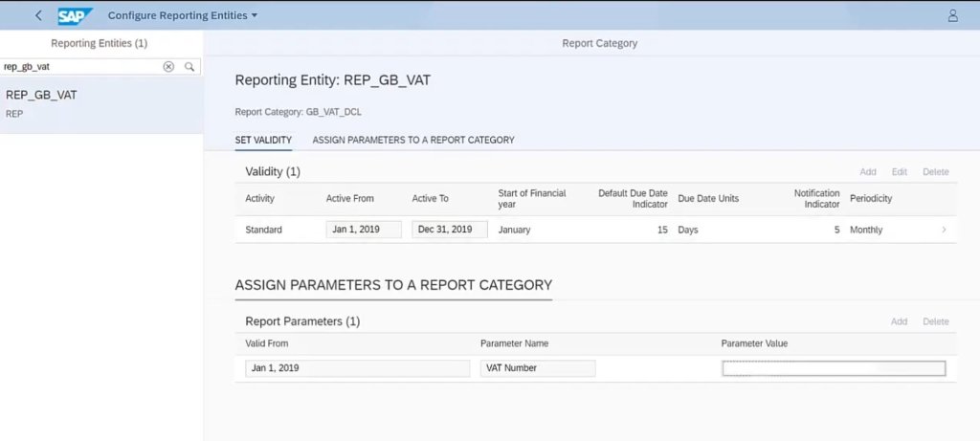
Task: Click the Active From date field
Action: coord(364,230)
